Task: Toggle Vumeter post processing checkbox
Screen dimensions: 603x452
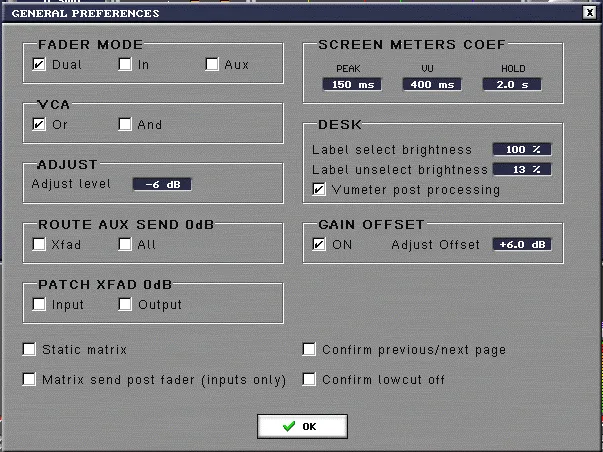Action: [319, 189]
